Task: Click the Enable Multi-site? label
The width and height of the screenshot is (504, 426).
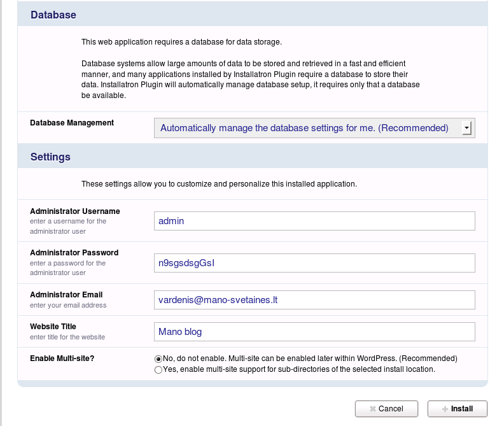Action: pos(62,359)
